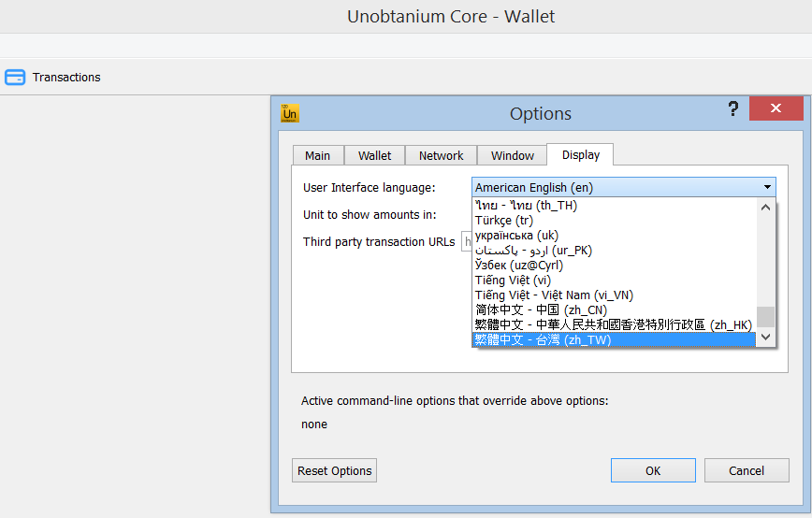Select 简体中文 - 中国 (zh_CN) language
Screen dimensions: 812x518
coord(540,310)
